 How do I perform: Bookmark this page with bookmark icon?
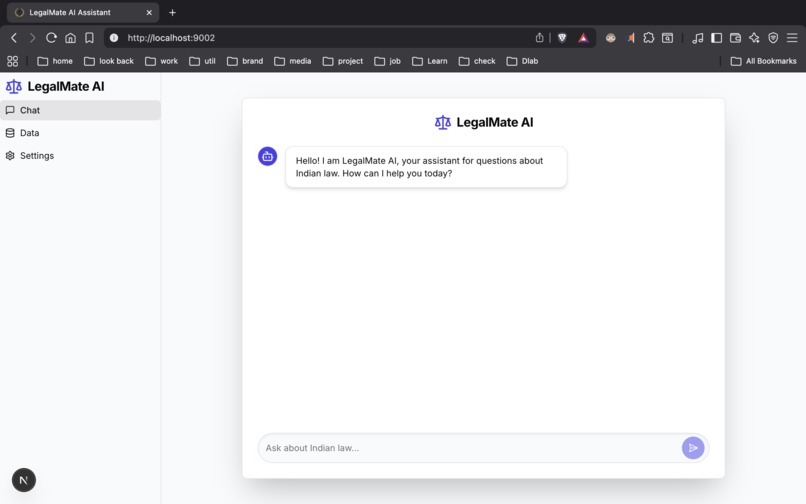point(89,38)
